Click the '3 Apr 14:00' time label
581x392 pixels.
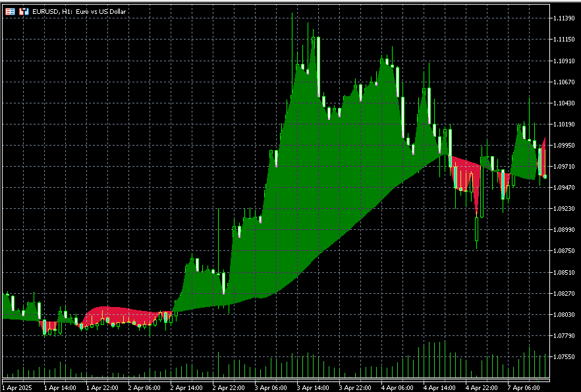[313, 387]
